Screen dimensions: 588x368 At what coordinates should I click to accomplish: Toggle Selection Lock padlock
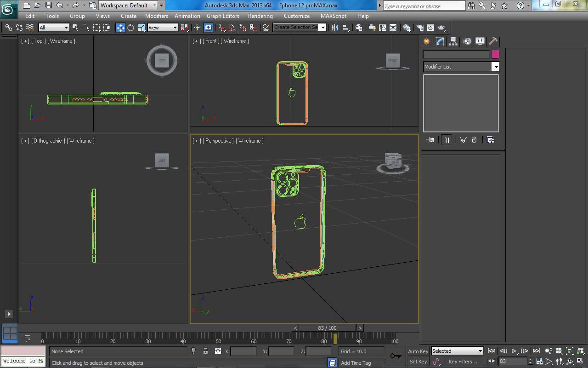pyautogui.click(x=205, y=351)
